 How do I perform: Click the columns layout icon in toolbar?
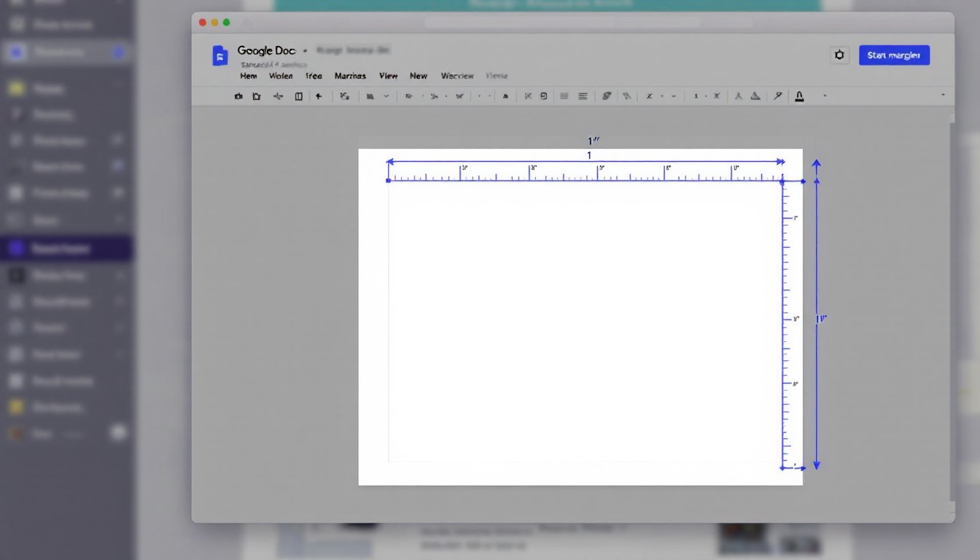pyautogui.click(x=298, y=96)
